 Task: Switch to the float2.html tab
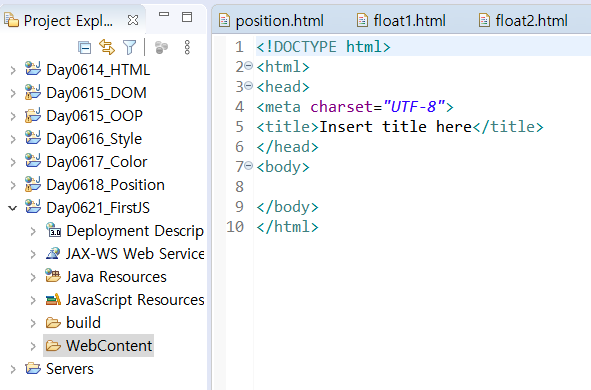(x=524, y=20)
